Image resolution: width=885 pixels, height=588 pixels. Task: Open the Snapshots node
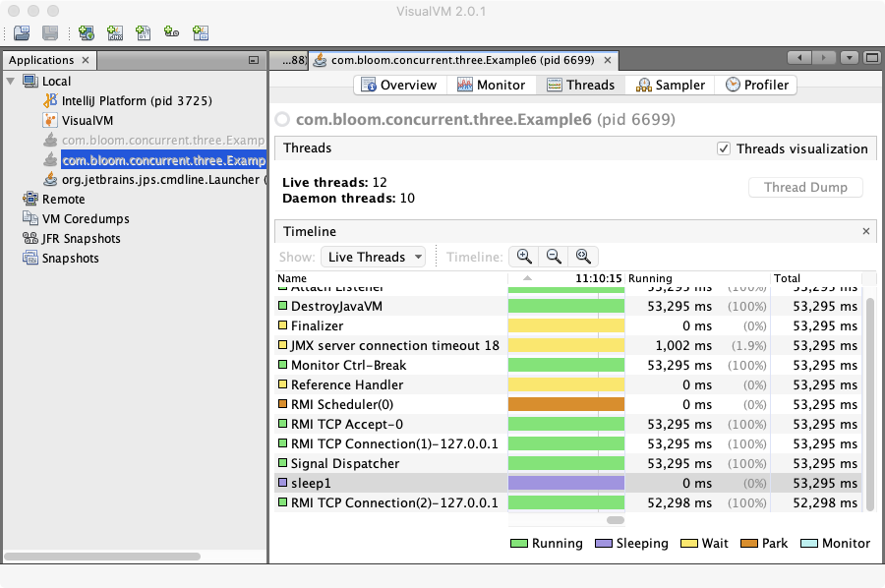point(70,259)
